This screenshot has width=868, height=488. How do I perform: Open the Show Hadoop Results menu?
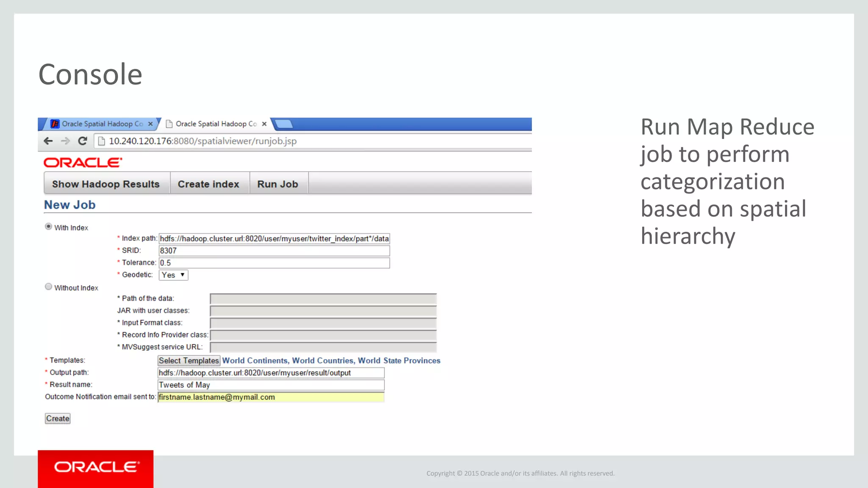coord(106,184)
